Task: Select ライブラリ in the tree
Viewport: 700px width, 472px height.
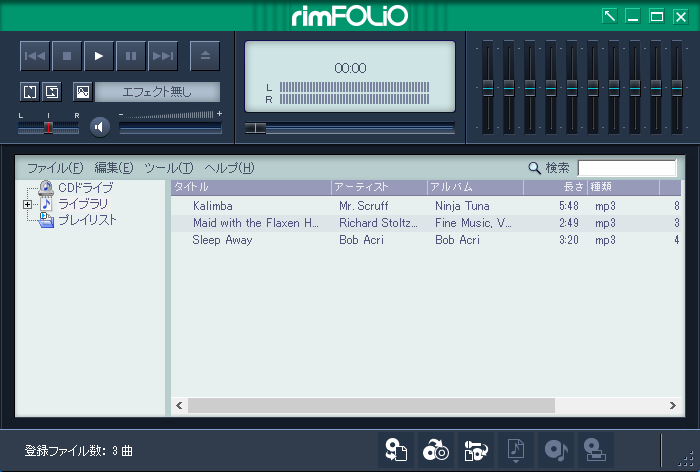Action: tap(83, 204)
